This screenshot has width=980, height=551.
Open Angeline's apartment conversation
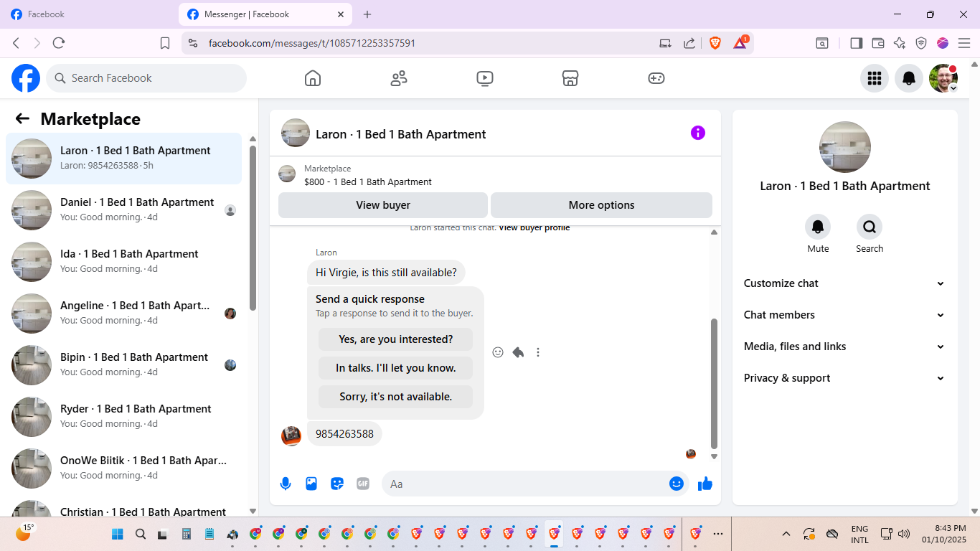pos(124,313)
